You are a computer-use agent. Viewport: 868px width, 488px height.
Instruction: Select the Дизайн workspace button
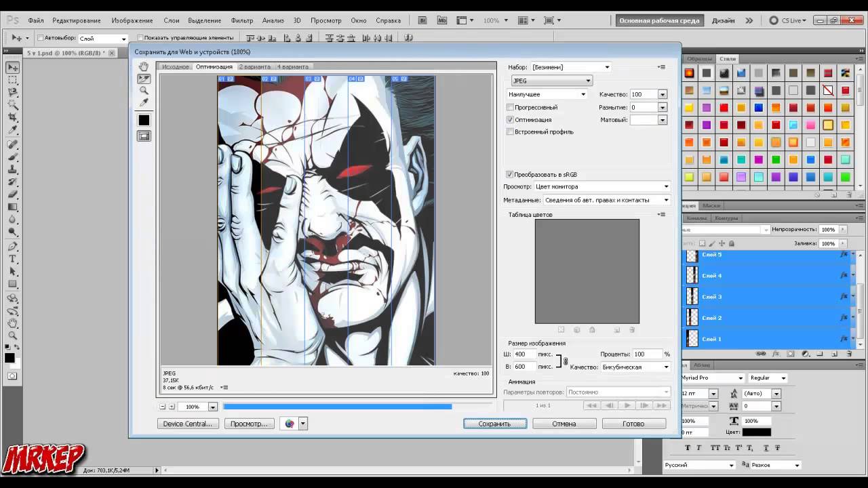[723, 20]
